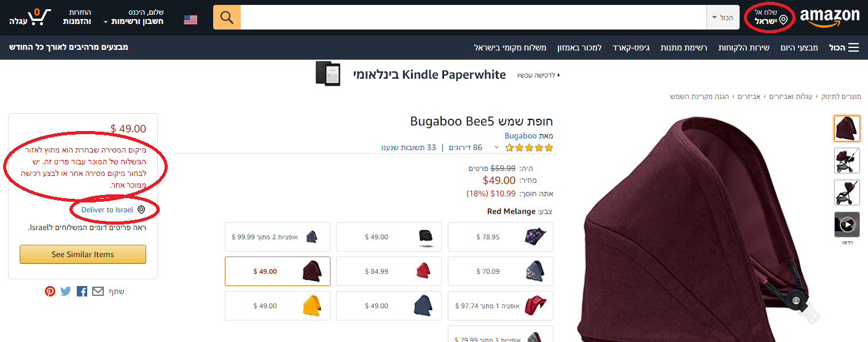
Task: Click the See Similar Items button
Action: [x=83, y=254]
